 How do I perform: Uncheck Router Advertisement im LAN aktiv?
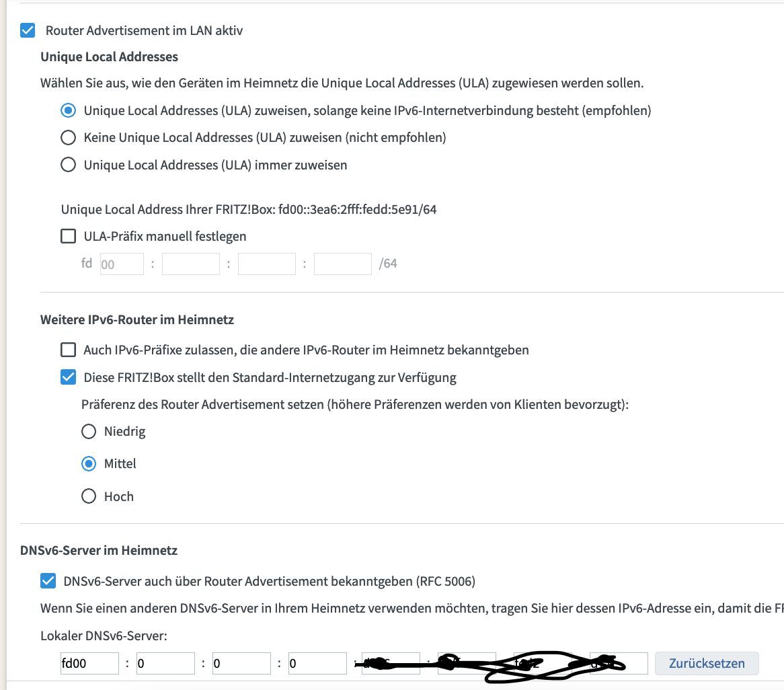[28, 30]
